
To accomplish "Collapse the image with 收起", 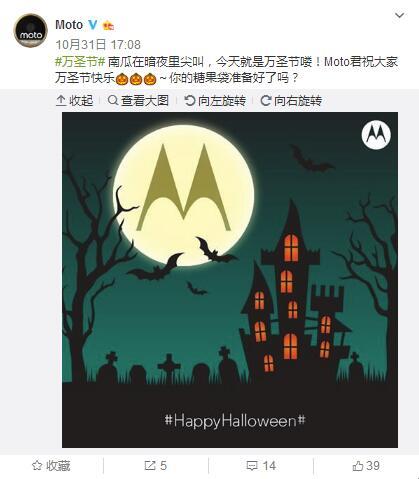I will pos(74,101).
